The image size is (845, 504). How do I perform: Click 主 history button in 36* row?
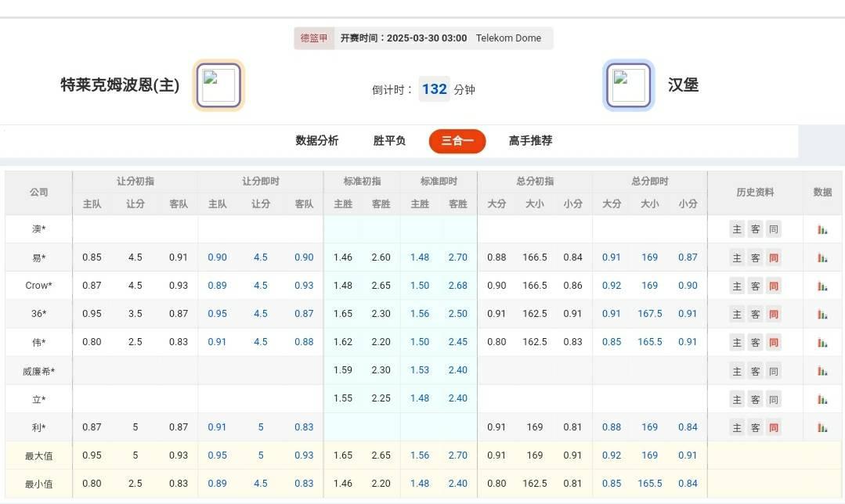click(737, 314)
